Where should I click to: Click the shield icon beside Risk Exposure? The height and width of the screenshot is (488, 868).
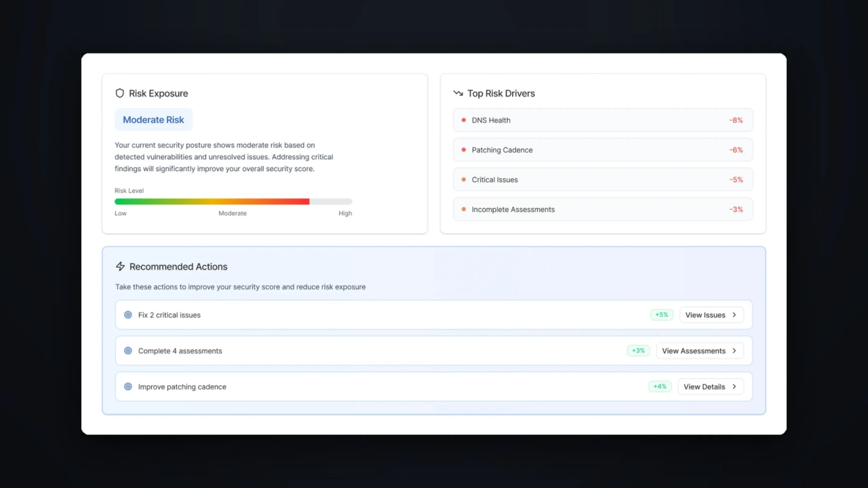coord(120,93)
